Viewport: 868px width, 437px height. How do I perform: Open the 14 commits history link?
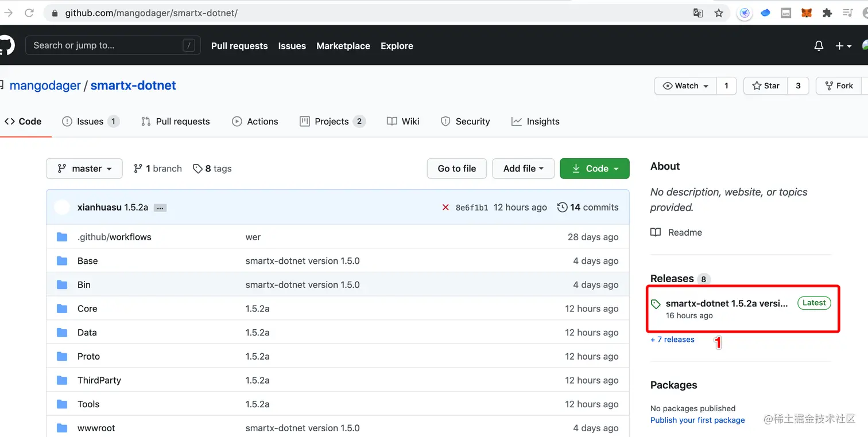588,208
